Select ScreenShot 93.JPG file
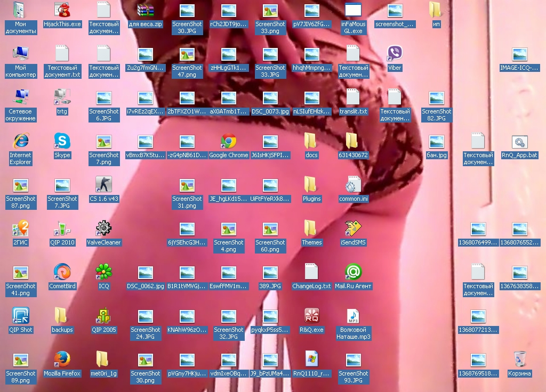This screenshot has height=392, width=546. tap(353, 360)
